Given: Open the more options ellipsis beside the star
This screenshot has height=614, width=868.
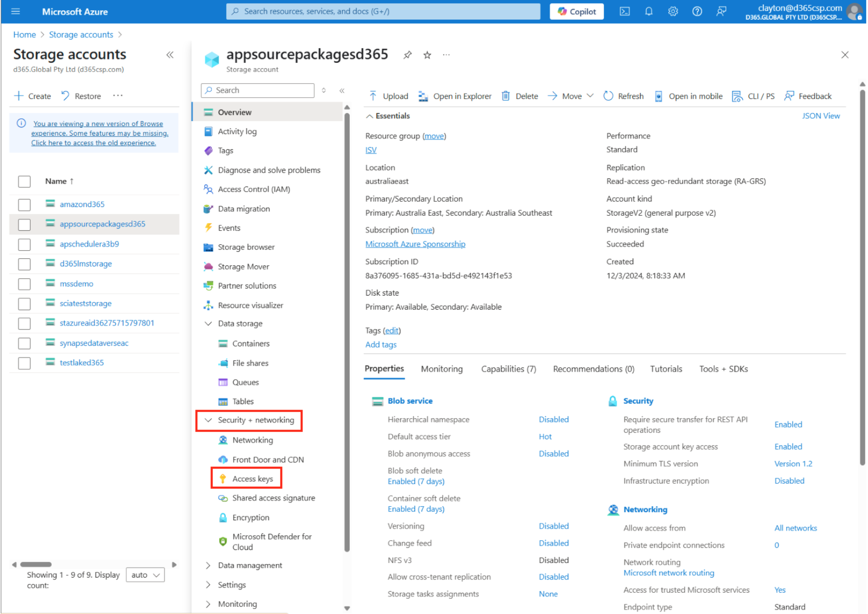Looking at the screenshot, I should pos(446,55).
